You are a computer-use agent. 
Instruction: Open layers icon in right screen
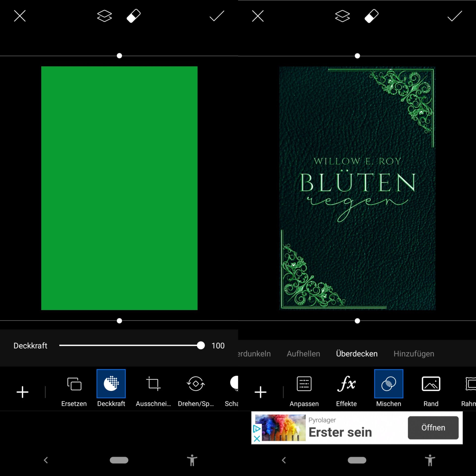pyautogui.click(x=342, y=16)
